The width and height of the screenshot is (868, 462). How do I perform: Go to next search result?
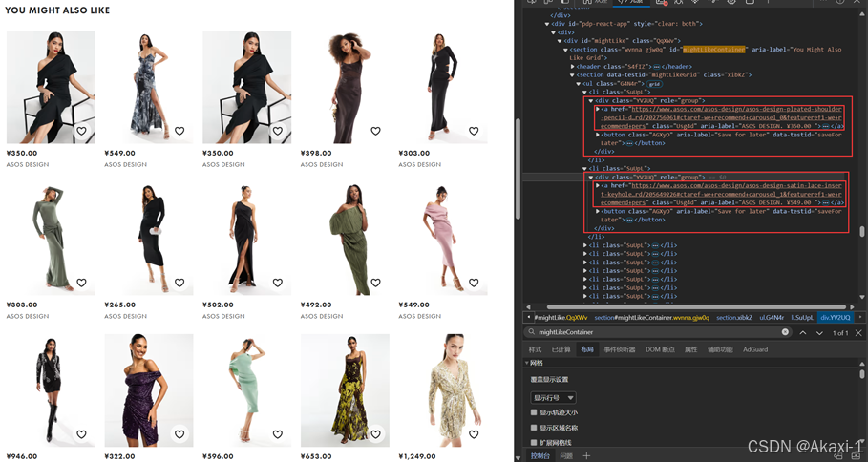pos(819,332)
